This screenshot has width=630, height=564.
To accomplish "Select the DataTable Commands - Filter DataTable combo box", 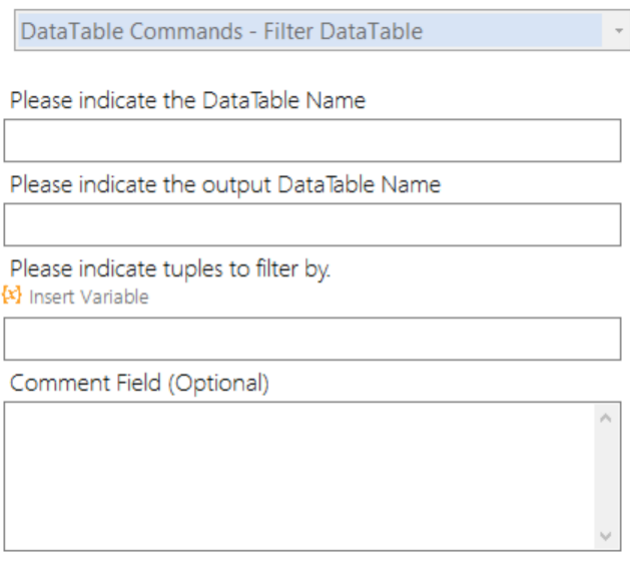I will [322, 31].
